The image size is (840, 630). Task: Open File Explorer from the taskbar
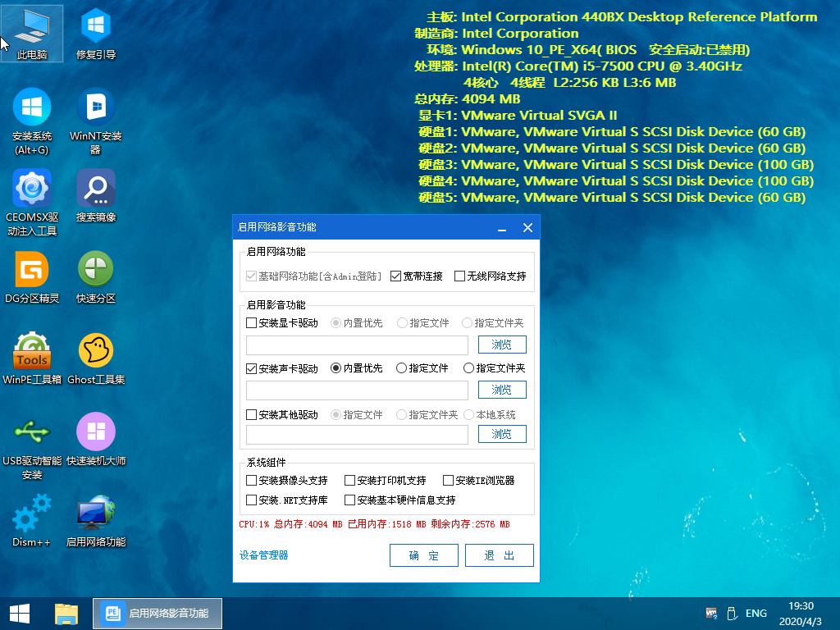(66, 614)
